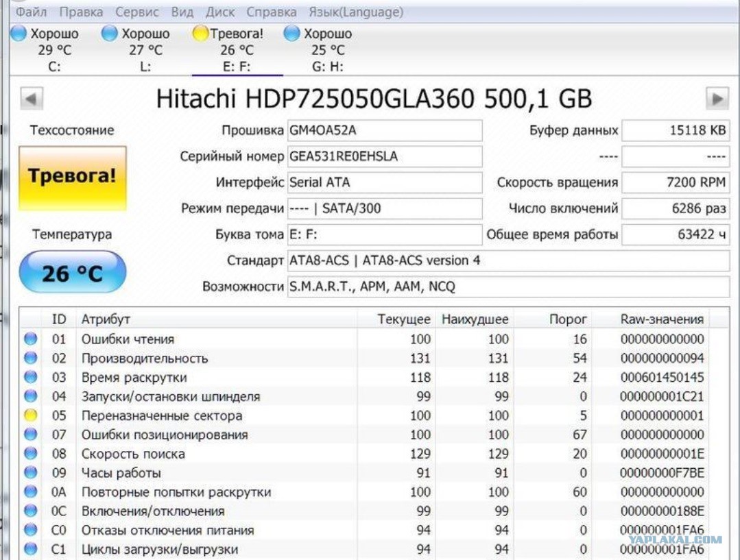Click raw value 00000000F7BE
The image size is (740, 560).
tap(662, 473)
